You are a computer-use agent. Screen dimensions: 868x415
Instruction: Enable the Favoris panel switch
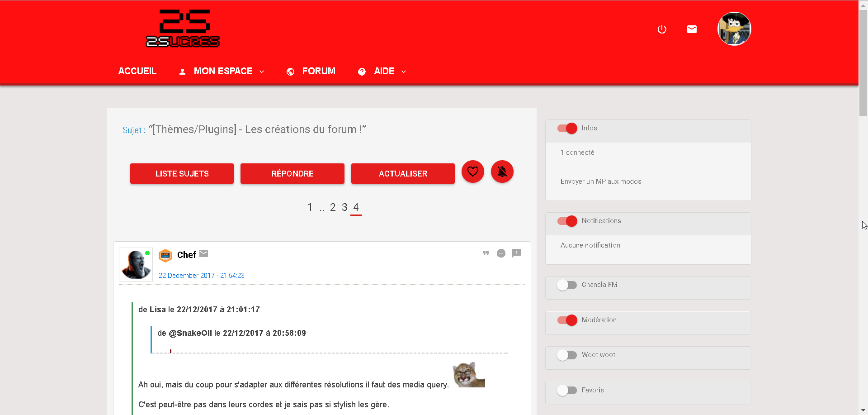tap(567, 391)
